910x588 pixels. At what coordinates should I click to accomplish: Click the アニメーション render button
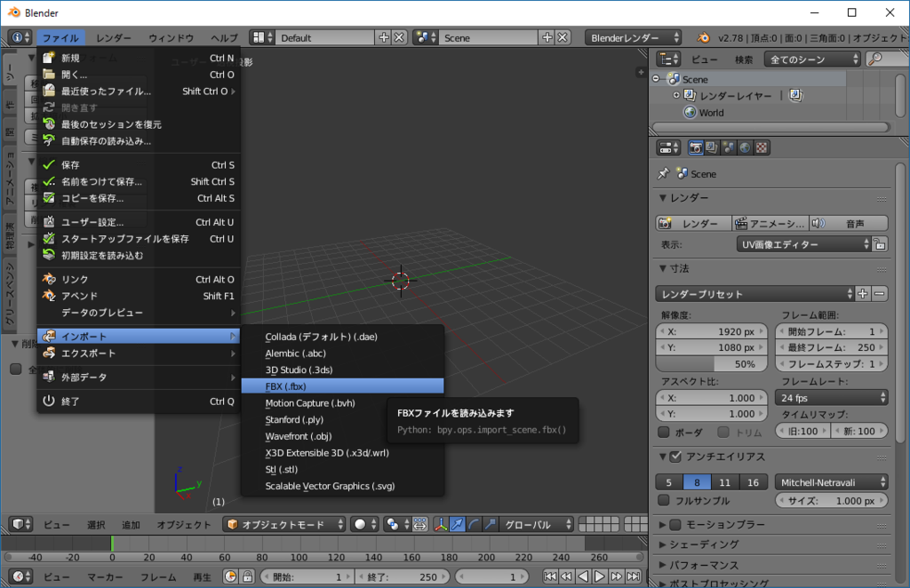pyautogui.click(x=770, y=223)
